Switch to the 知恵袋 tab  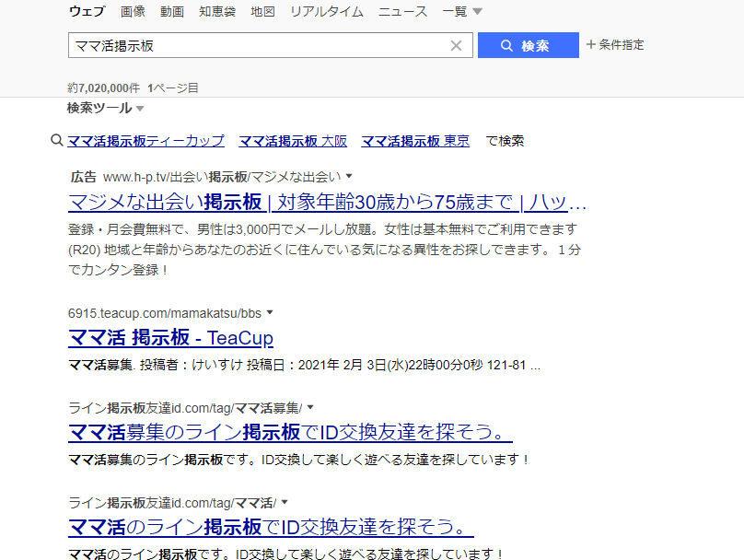pos(217,11)
